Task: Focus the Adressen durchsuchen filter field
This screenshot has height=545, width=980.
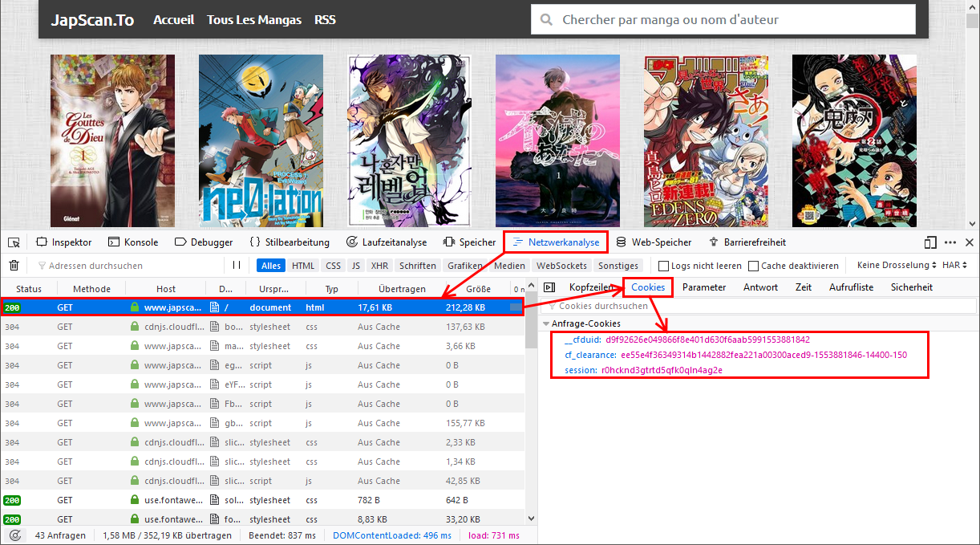Action: [x=128, y=265]
